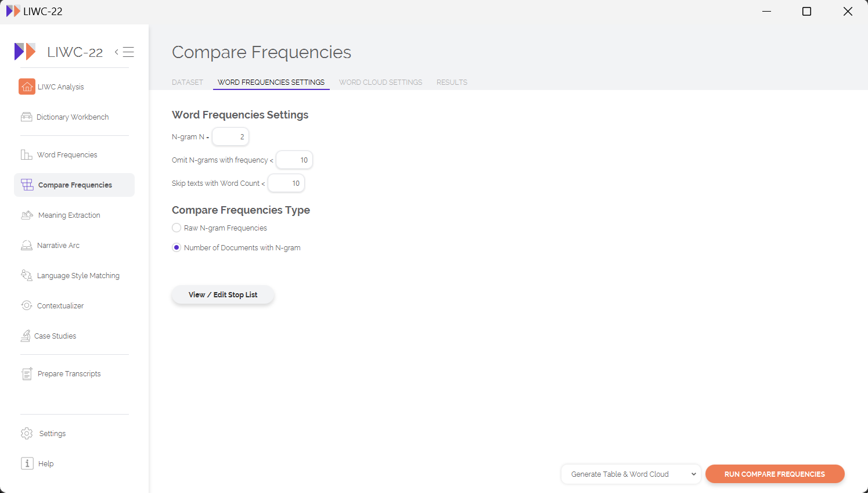Viewport: 868px width, 493px height.
Task: Select the Word Frequencies Settings tab
Action: pos(271,82)
